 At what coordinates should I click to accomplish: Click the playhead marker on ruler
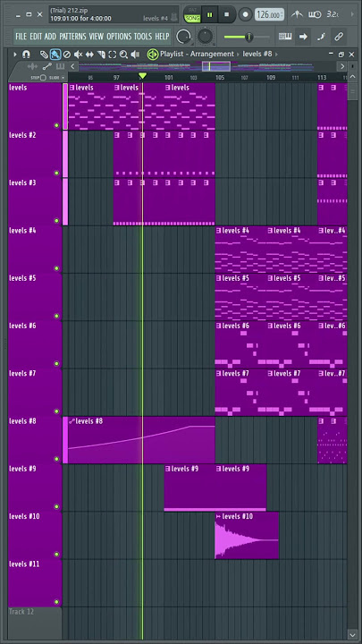pos(142,76)
